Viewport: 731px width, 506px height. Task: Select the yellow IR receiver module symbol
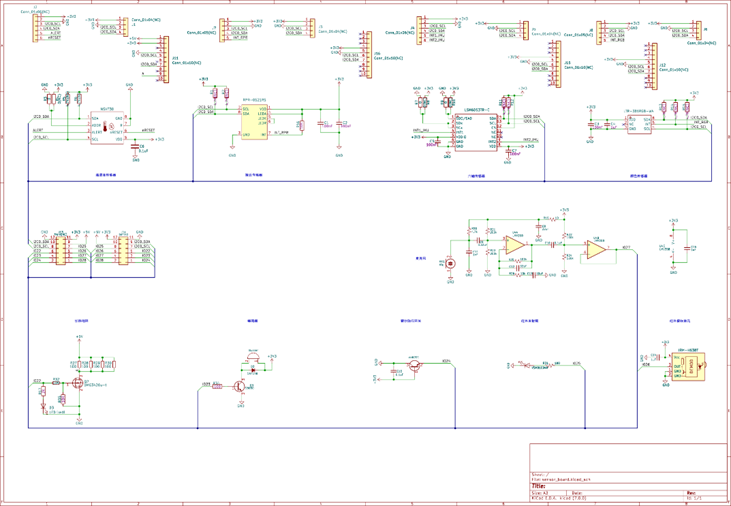[x=689, y=367]
